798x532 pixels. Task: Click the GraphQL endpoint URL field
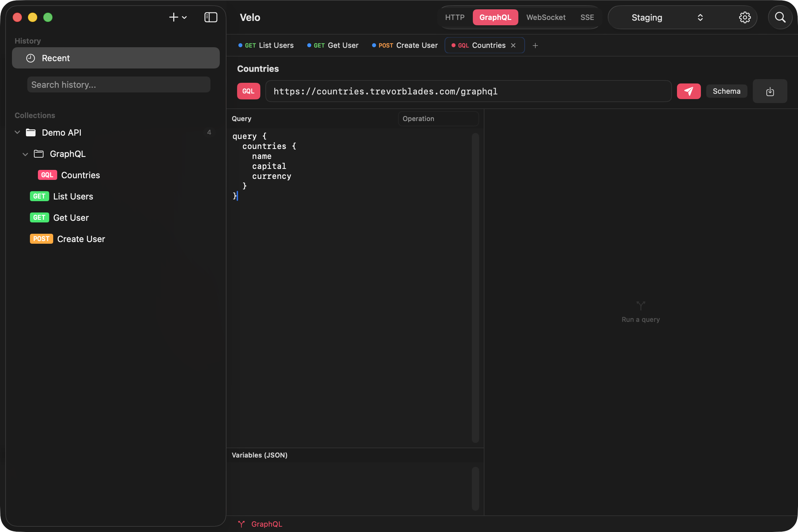click(468, 91)
